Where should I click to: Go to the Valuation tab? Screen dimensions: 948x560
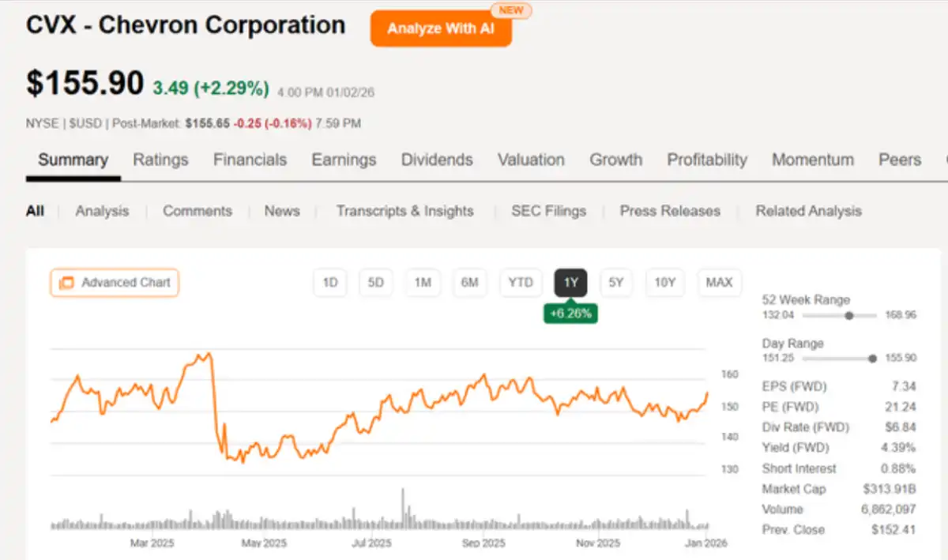(531, 160)
